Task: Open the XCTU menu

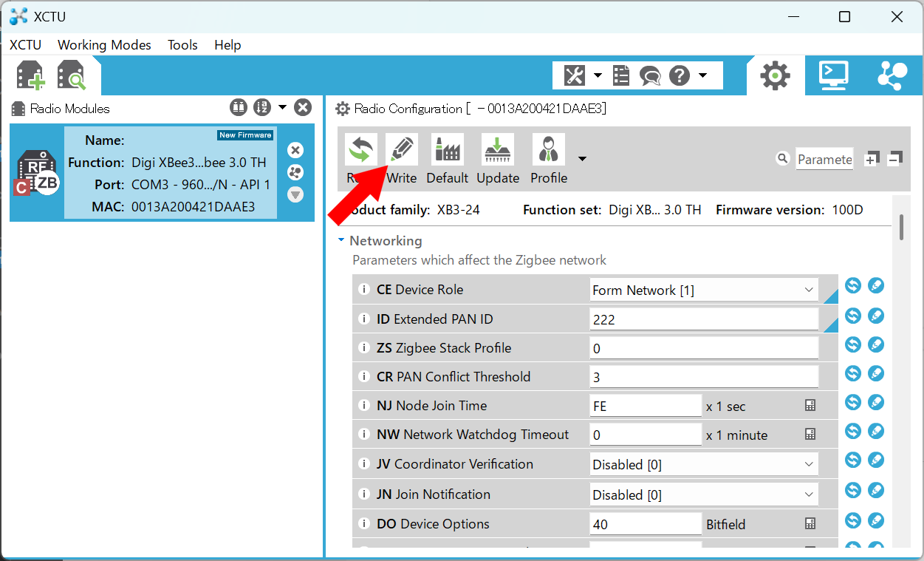Action: pyautogui.click(x=25, y=44)
